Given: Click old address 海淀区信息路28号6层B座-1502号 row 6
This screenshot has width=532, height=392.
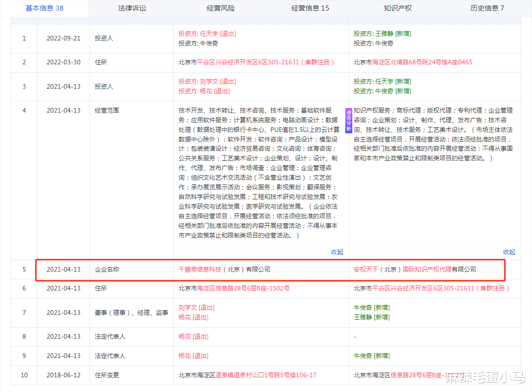Looking at the screenshot, I should click(243, 288).
